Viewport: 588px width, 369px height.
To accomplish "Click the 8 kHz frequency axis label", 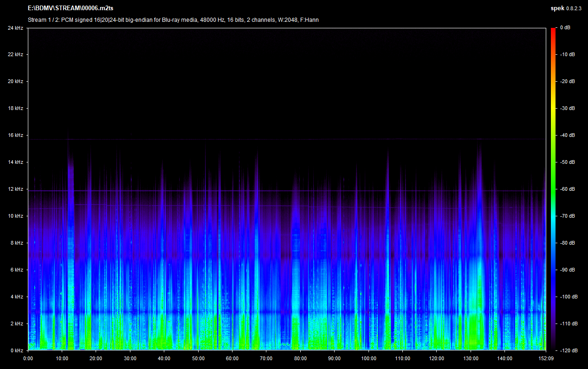I will click(16, 243).
